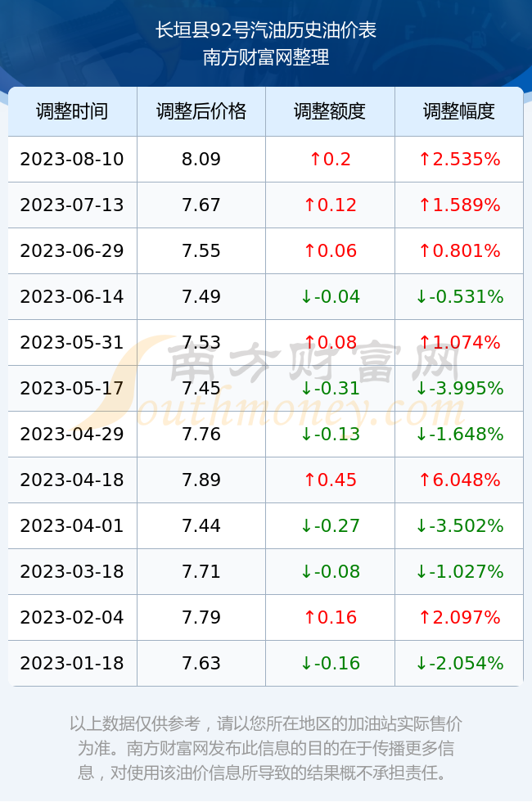Click the ↑2.535% percentage cell
The width and height of the screenshot is (532, 802).
point(459,159)
